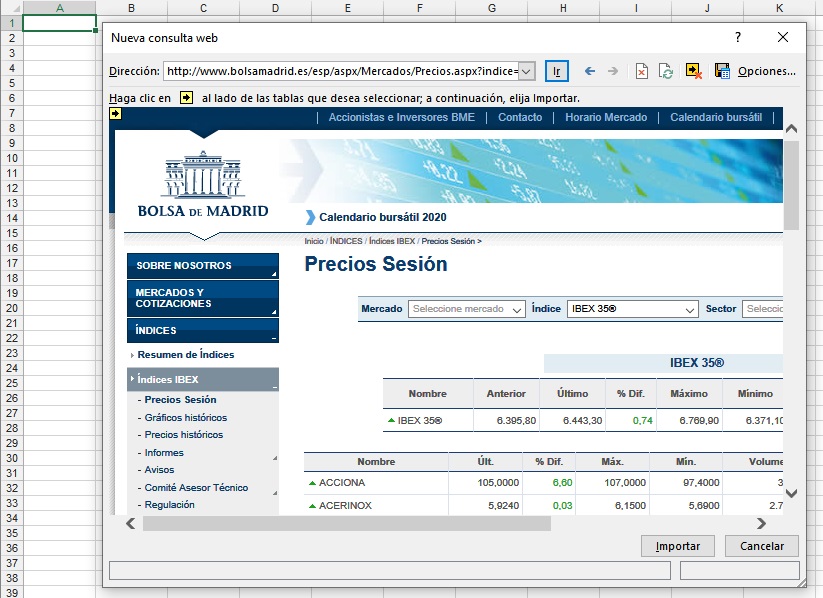Image resolution: width=823 pixels, height=598 pixels.
Task: Click the ACERINOX stock name link
Action: 345,506
